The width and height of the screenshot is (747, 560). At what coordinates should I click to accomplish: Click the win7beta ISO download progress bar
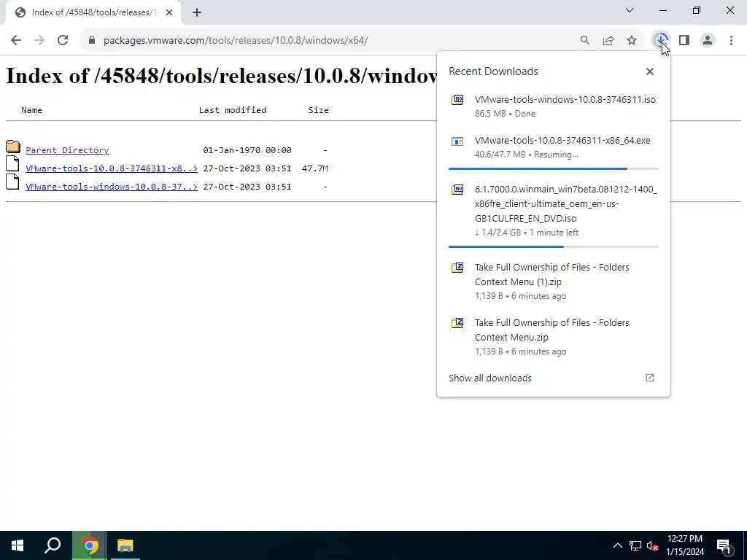click(x=554, y=246)
